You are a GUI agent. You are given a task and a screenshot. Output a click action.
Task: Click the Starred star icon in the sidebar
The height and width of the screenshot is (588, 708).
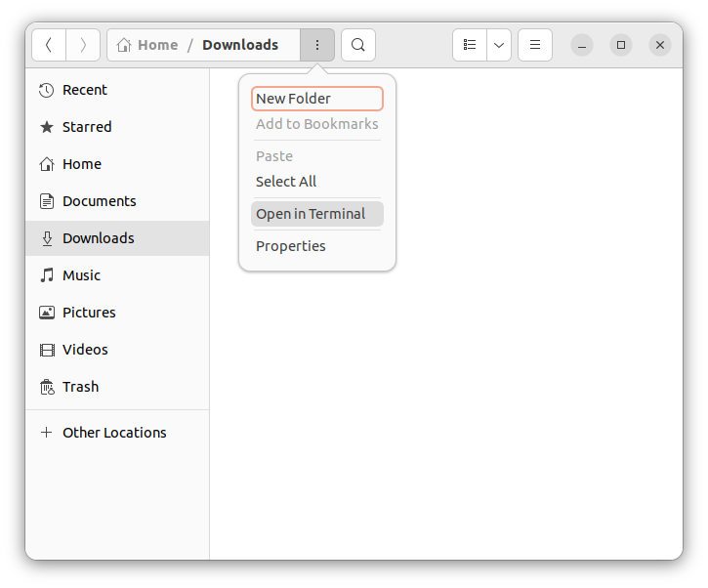(x=47, y=127)
